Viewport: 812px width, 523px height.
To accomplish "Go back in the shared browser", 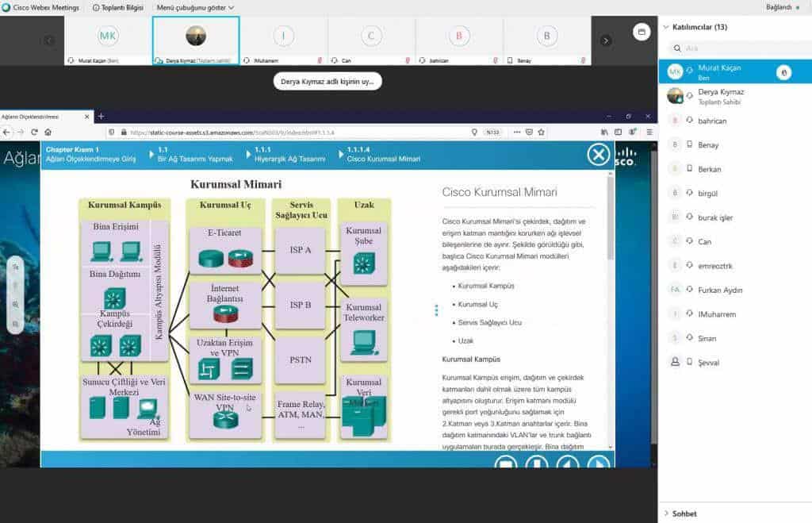I will (6, 133).
